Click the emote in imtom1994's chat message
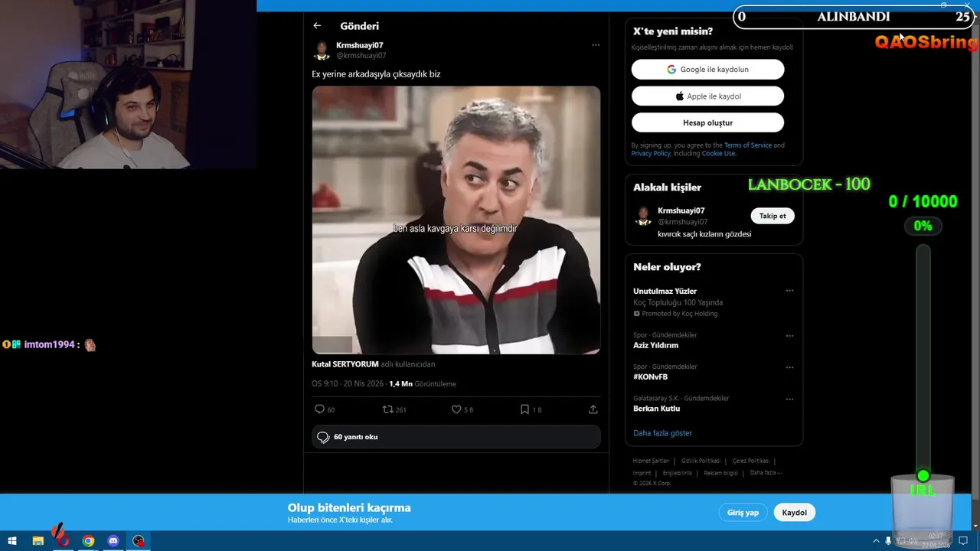The width and height of the screenshot is (980, 551). click(90, 345)
